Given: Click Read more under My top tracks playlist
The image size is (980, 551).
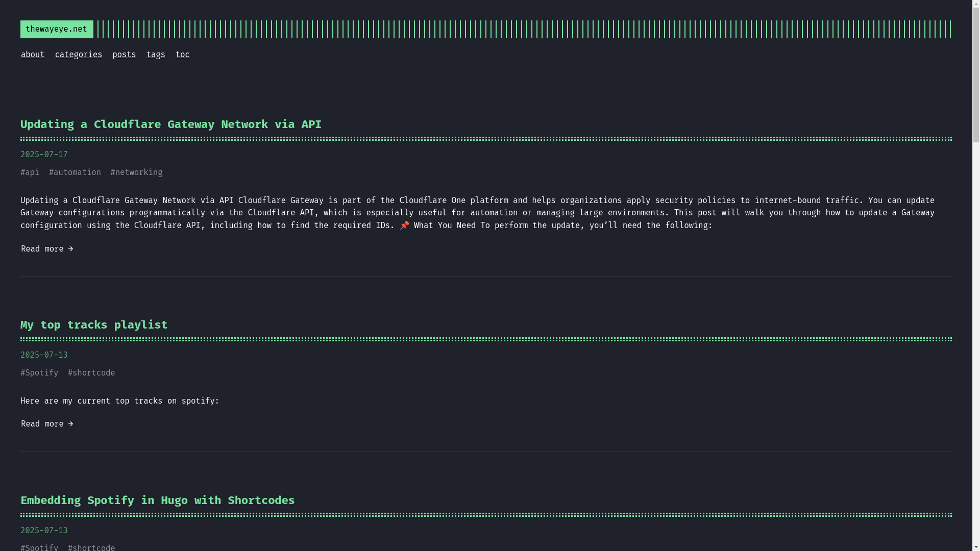Looking at the screenshot, I should click(47, 424).
